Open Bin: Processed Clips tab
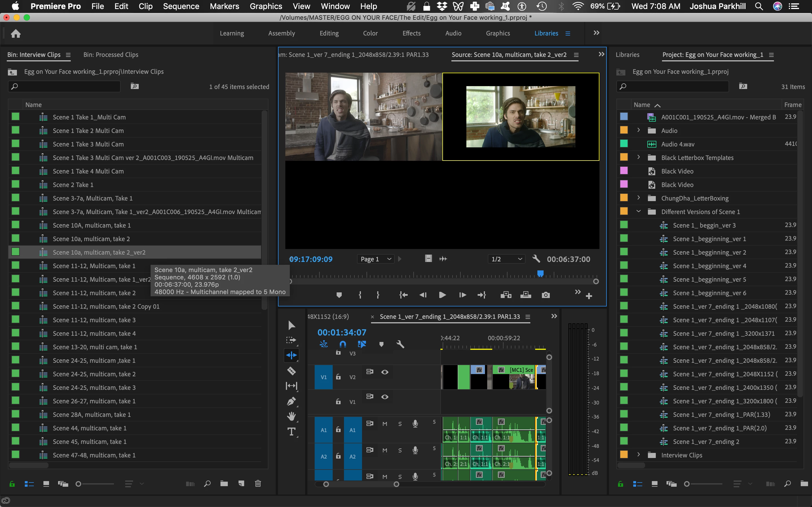The height and width of the screenshot is (507, 812). point(111,55)
